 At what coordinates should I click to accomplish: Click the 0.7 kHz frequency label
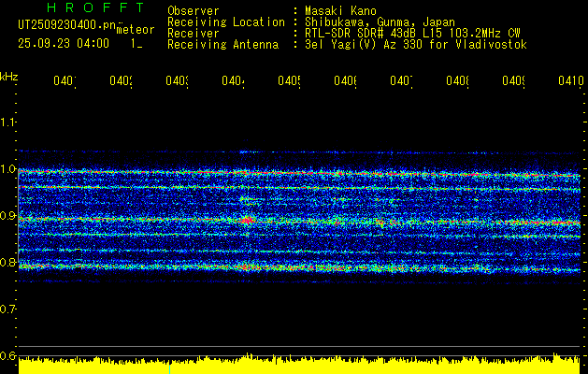coord(7,309)
